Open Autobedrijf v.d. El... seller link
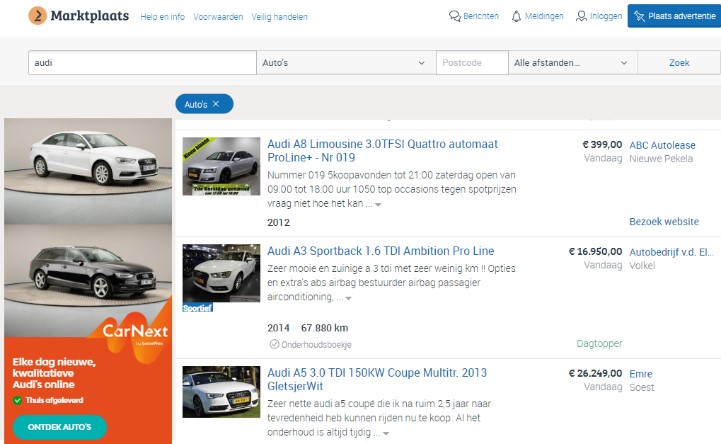The width and height of the screenshot is (721, 444). 671,252
